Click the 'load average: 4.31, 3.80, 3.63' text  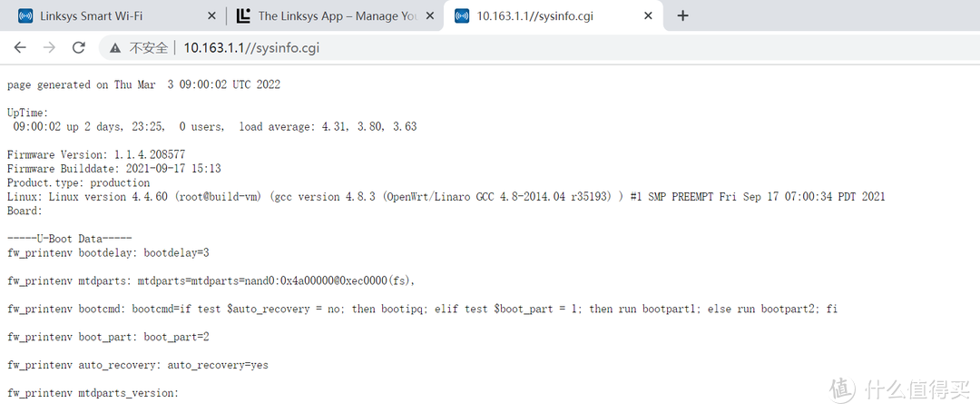tap(328, 127)
